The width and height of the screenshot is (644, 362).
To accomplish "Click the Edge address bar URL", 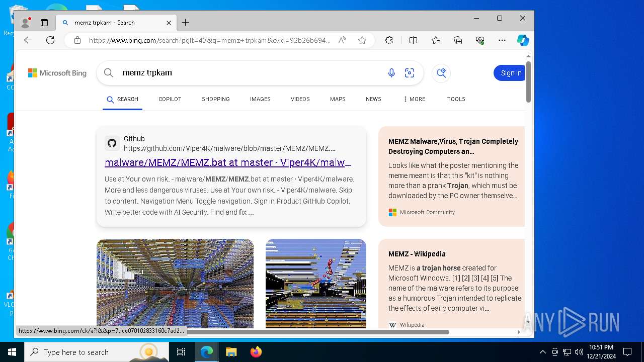I will point(210,40).
